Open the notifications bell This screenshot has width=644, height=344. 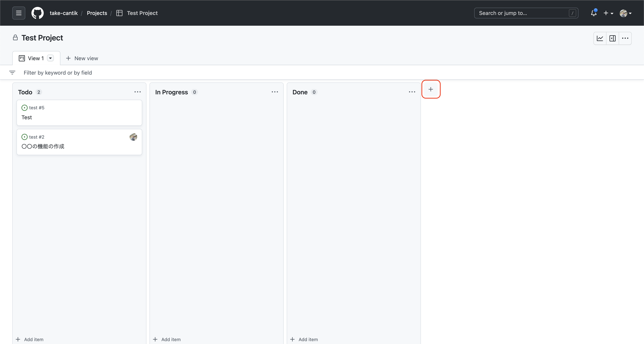594,13
